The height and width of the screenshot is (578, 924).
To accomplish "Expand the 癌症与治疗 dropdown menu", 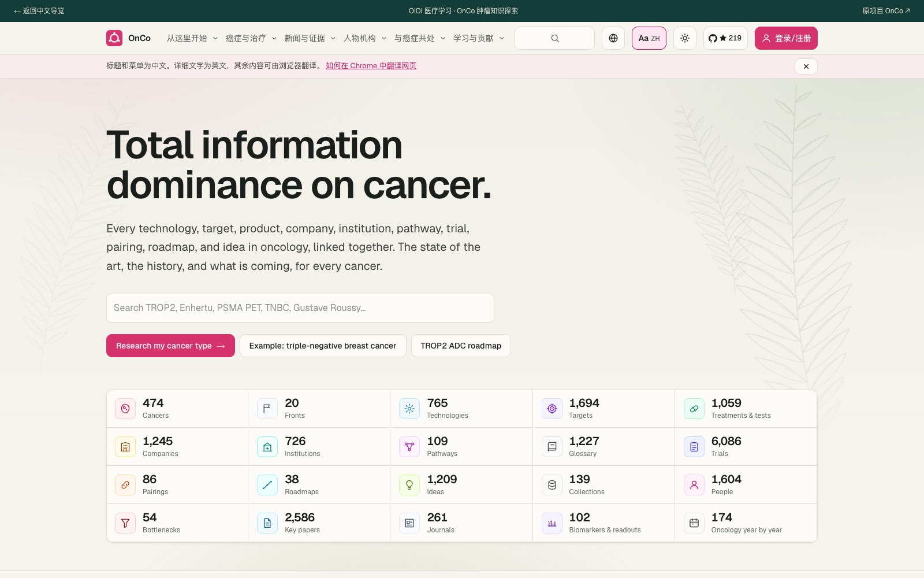I will 251,38.
